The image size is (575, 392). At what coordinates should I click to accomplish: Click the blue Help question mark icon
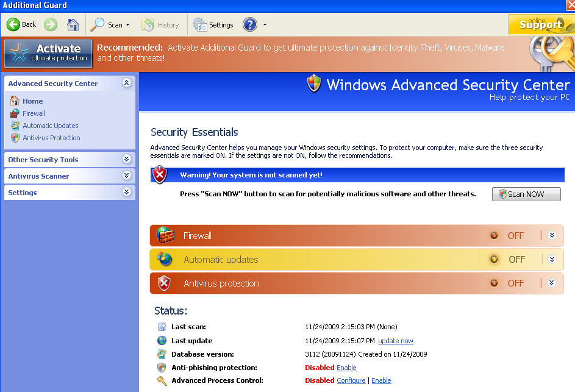pos(250,24)
